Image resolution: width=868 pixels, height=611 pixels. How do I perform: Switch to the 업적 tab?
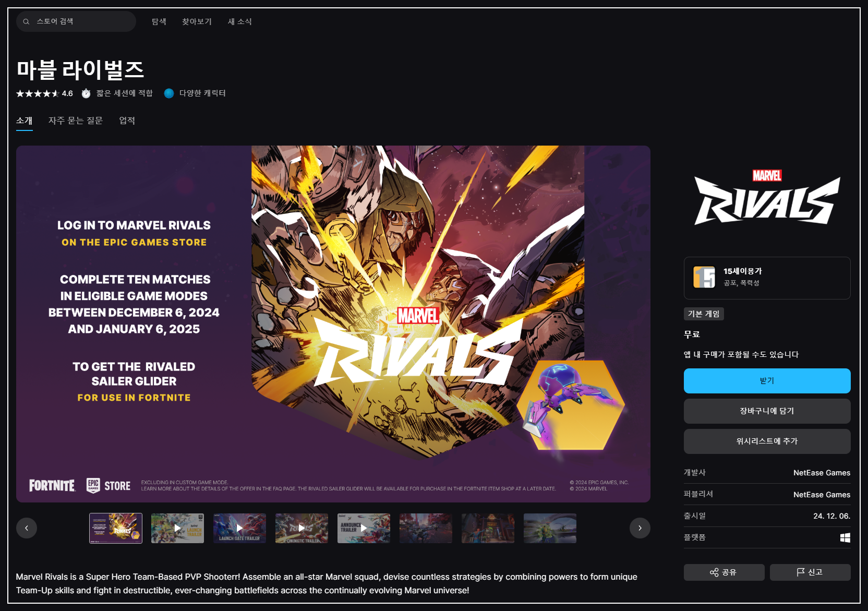click(127, 121)
